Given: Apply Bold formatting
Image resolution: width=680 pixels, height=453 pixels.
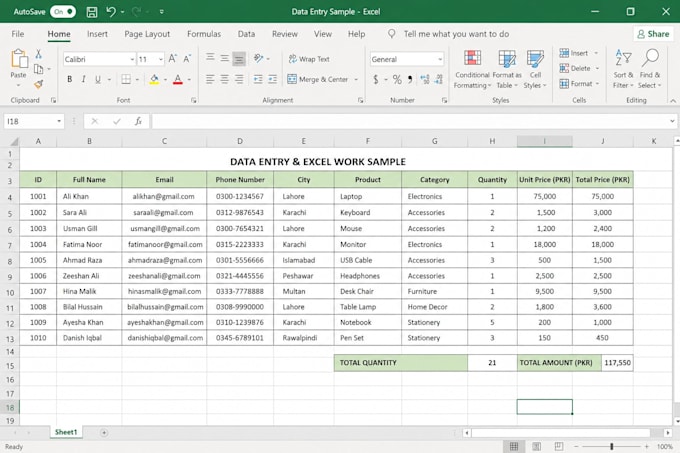Looking at the screenshot, I should point(69,79).
